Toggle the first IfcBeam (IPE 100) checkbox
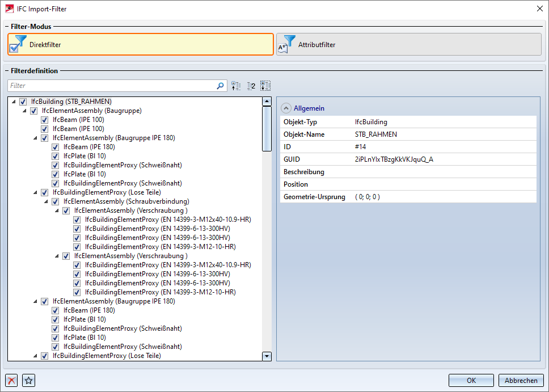This screenshot has width=549, height=392. tap(45, 120)
